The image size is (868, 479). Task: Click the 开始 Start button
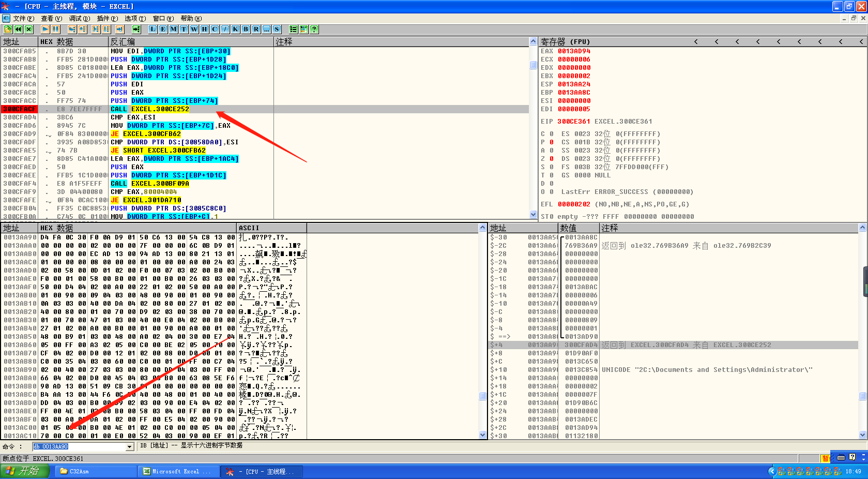pos(25,471)
